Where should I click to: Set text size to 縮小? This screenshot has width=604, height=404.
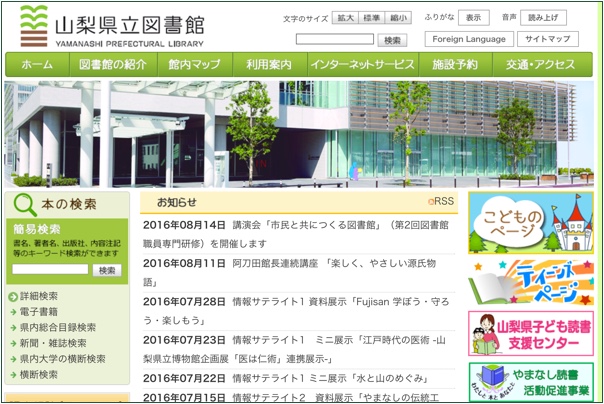coord(399,18)
